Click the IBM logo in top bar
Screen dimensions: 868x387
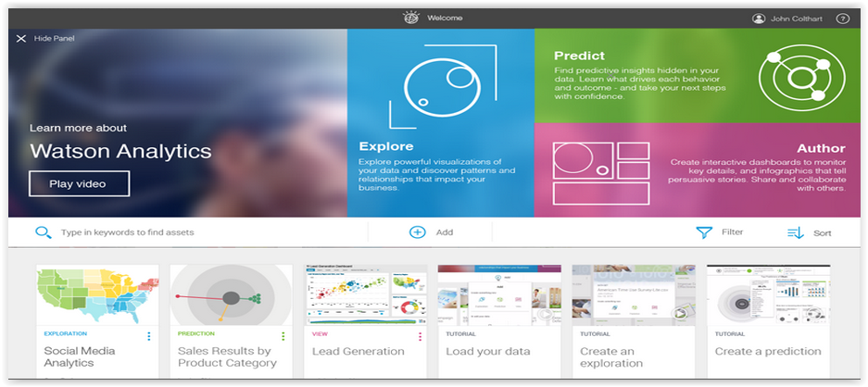410,18
